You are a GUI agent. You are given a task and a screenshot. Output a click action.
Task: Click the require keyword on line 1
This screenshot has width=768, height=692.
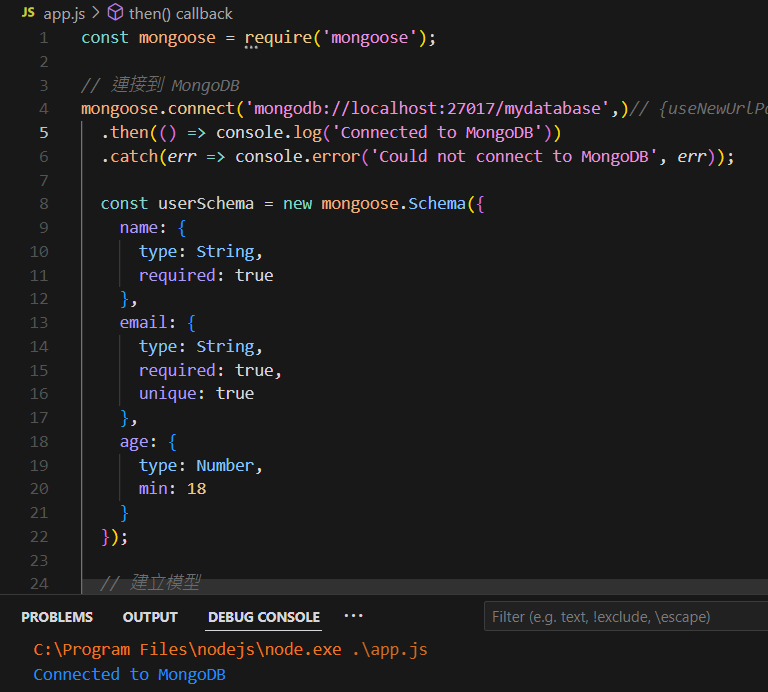coord(278,38)
